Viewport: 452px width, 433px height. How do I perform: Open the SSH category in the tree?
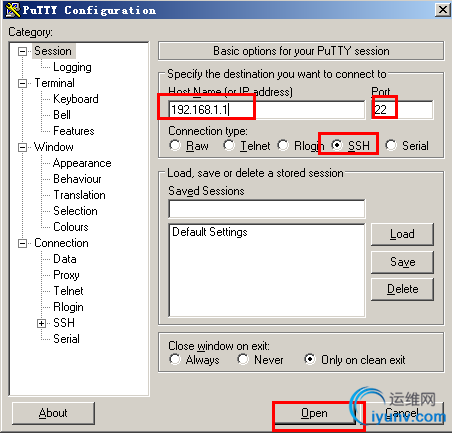64,323
